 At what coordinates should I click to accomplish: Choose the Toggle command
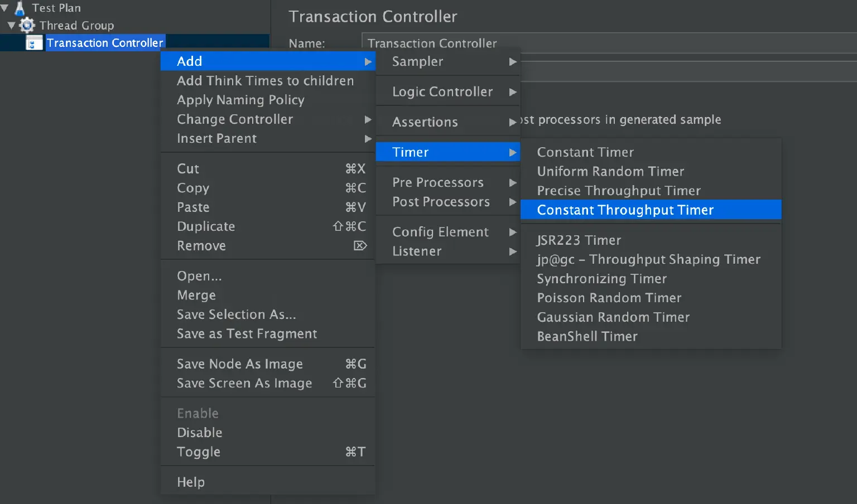(x=198, y=452)
